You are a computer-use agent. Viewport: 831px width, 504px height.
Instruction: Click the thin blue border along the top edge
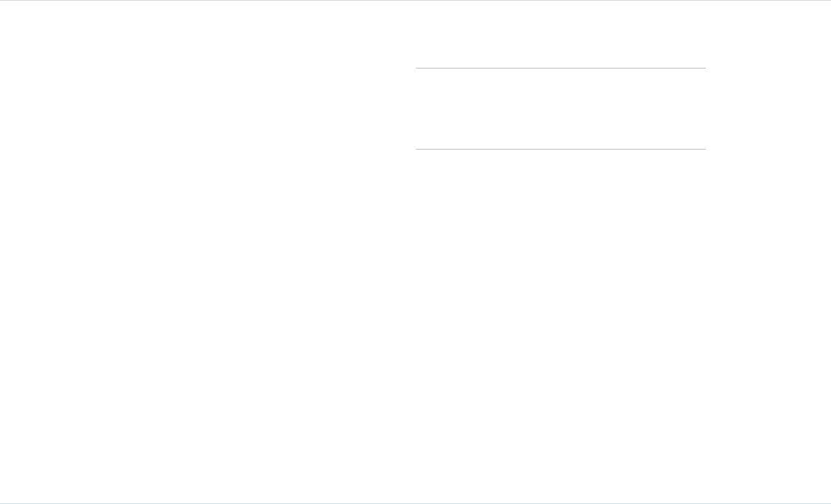pos(415,1)
